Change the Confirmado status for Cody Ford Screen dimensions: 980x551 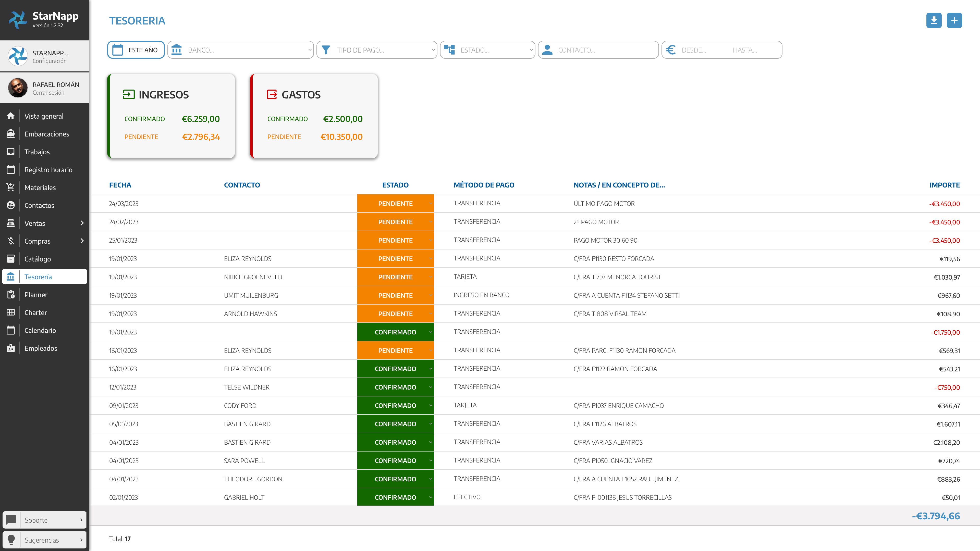(x=395, y=406)
